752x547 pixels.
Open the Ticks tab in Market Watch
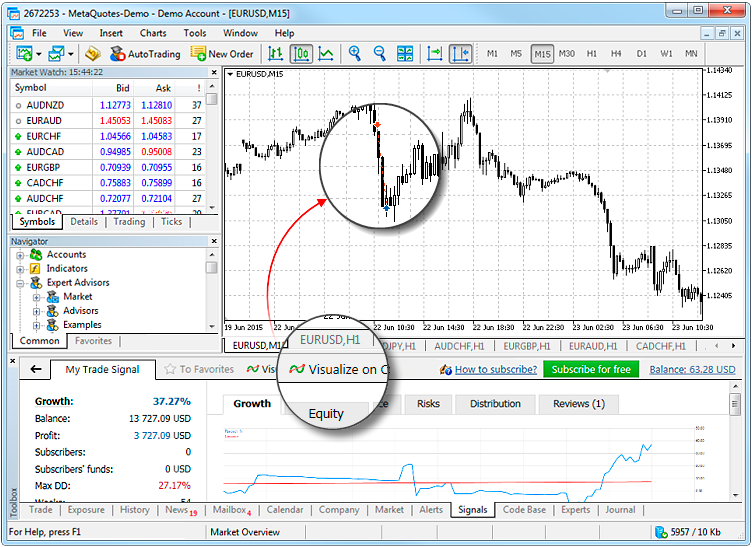tap(171, 221)
